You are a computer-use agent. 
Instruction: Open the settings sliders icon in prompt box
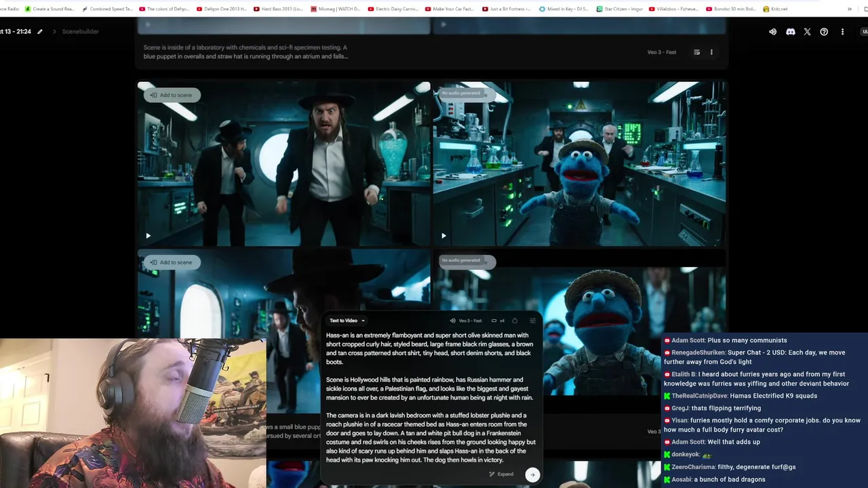click(x=532, y=321)
